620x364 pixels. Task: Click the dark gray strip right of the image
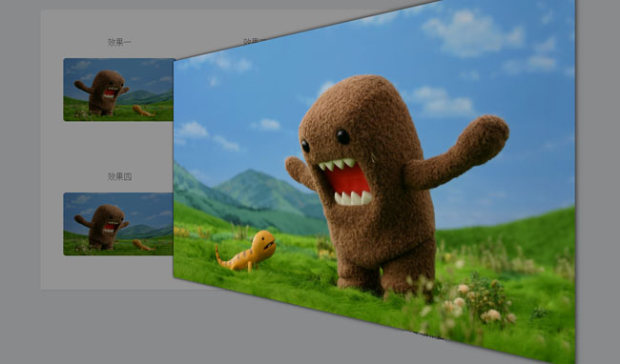(x=598, y=182)
